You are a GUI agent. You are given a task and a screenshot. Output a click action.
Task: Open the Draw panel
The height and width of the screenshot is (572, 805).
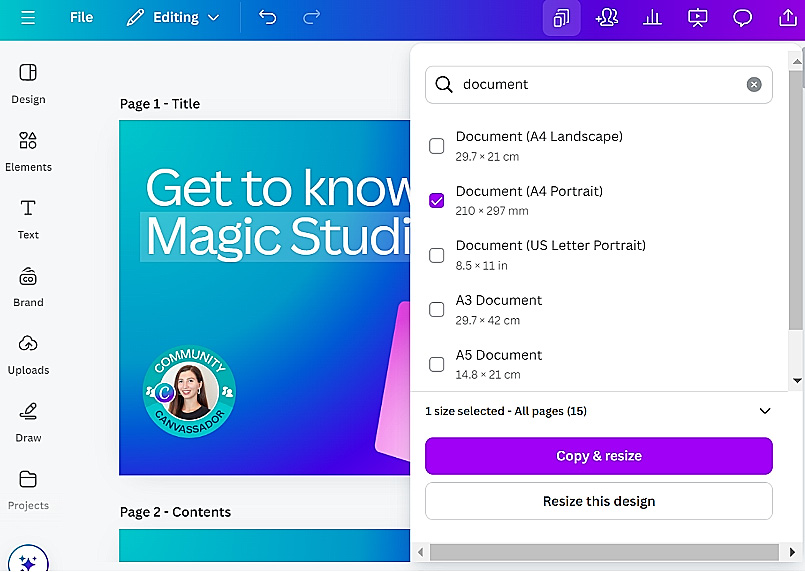(28, 423)
